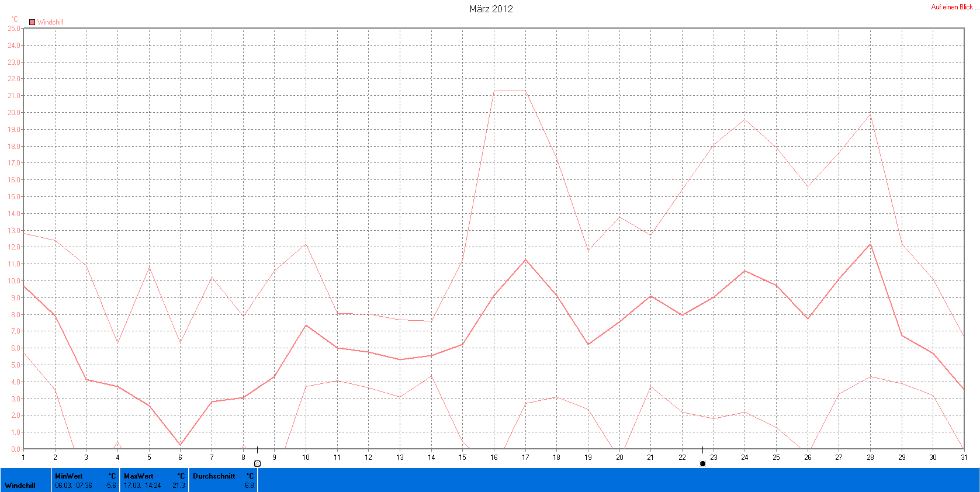Select the minimum value '-5.6'
Image resolution: width=980 pixels, height=492 pixels.
tap(110, 486)
